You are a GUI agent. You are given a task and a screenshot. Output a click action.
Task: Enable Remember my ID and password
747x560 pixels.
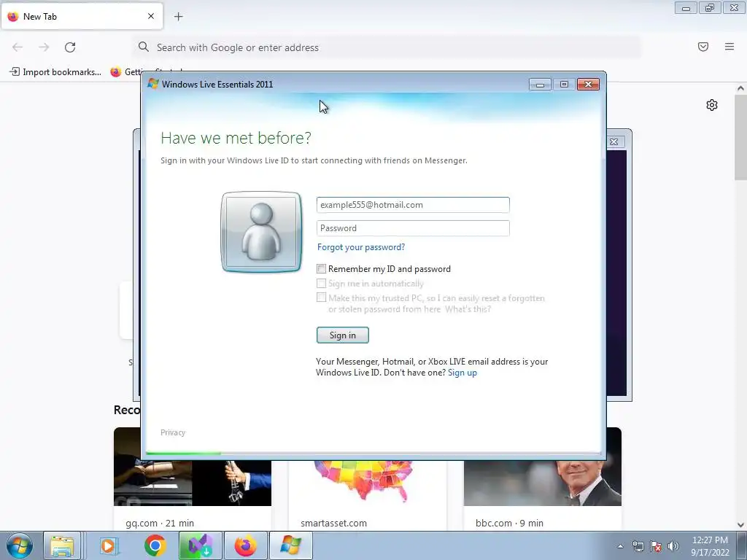click(322, 269)
